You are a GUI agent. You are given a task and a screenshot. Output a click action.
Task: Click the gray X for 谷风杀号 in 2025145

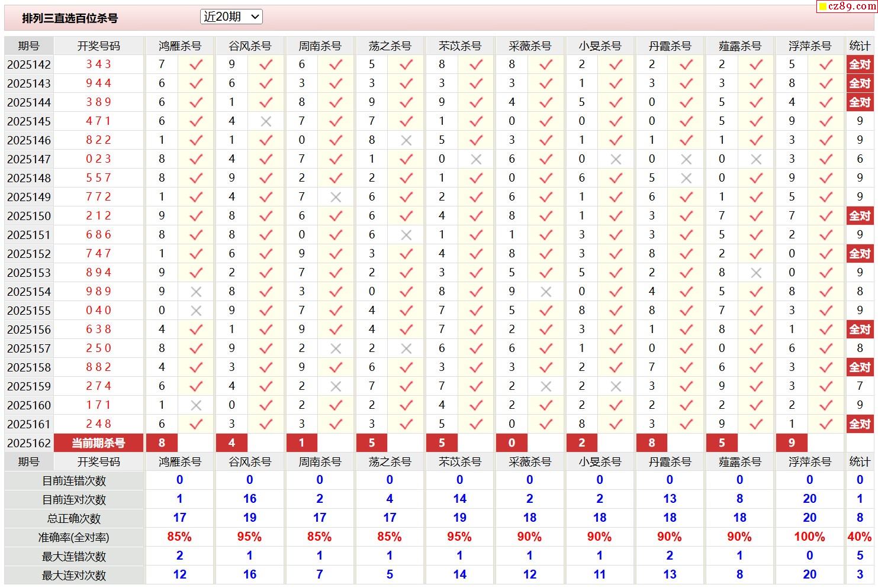pyautogui.click(x=266, y=121)
